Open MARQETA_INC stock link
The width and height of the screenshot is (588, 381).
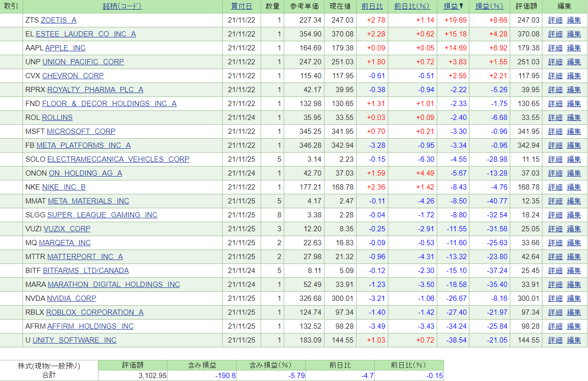65,243
